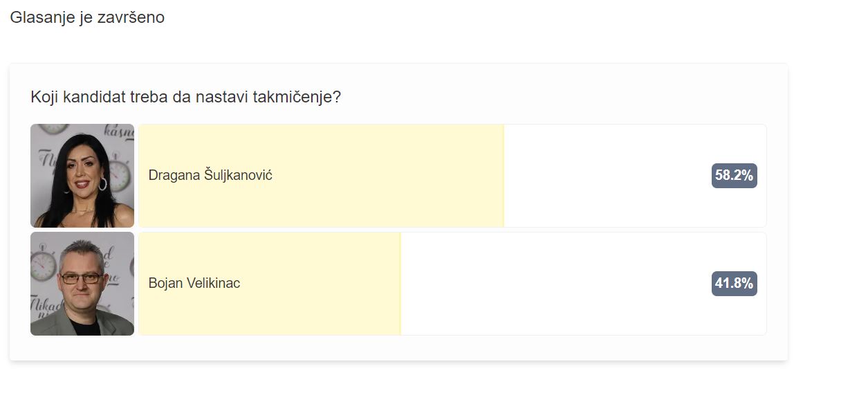Click the right end of Dragana's yellow bar
Image resolution: width=868 pixels, height=402 pixels.
tap(501, 176)
